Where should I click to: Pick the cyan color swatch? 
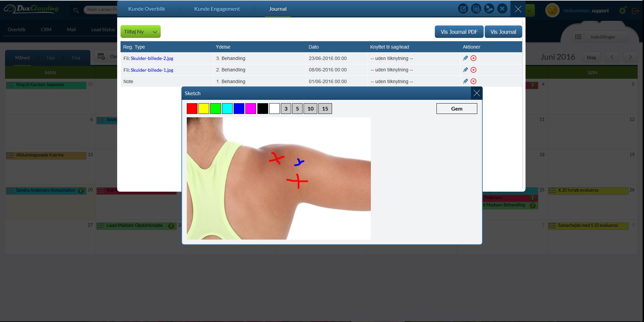tap(227, 109)
